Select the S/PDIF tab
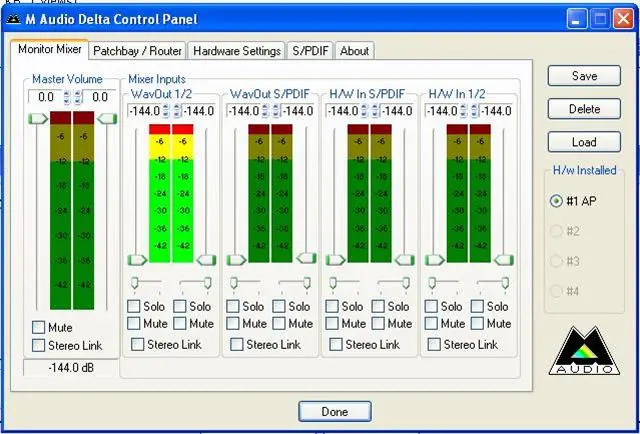Screen dimensions: 640x434 (310, 51)
